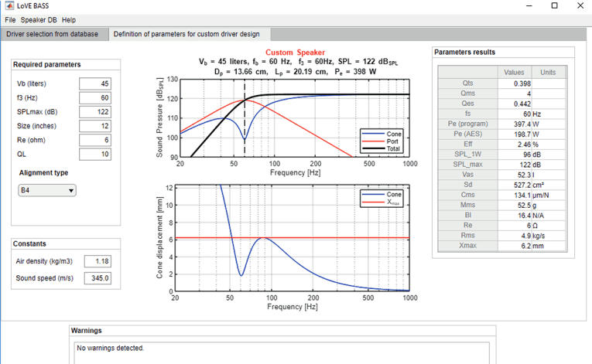
Task: Open the File menu
Action: pyautogui.click(x=10, y=20)
